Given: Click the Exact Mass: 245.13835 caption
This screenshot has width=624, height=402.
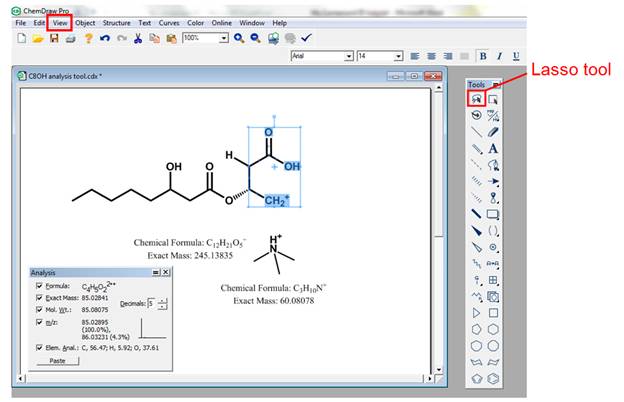Looking at the screenshot, I should click(190, 255).
